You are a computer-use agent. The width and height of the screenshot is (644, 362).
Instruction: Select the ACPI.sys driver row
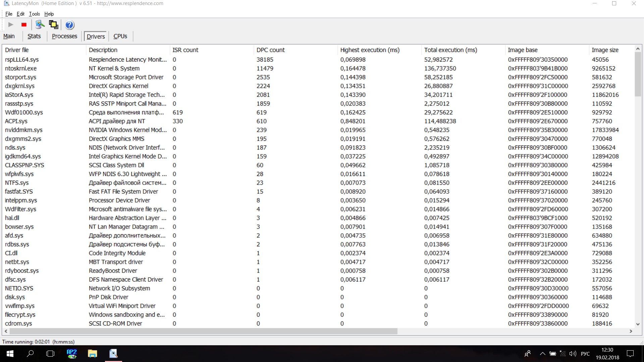[16, 121]
